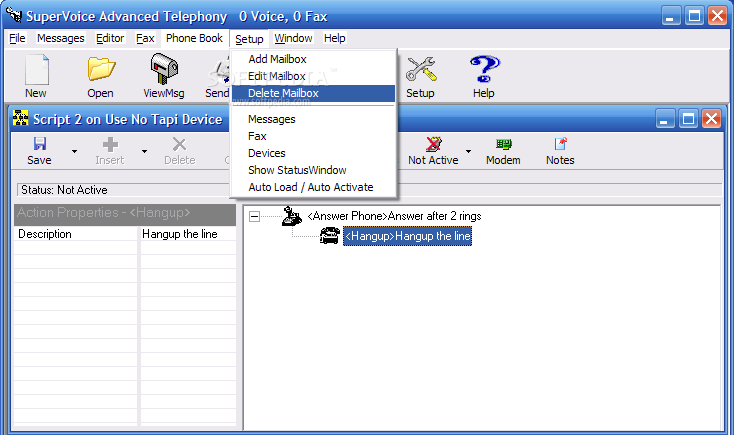Image resolution: width=734 pixels, height=435 pixels.
Task: Open the Help menu in menu bar
Action: point(335,38)
